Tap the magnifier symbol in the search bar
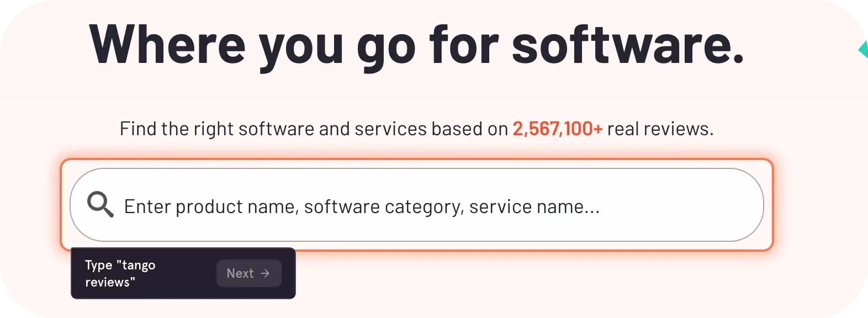Viewport: 868px width, 318px height. tap(100, 205)
